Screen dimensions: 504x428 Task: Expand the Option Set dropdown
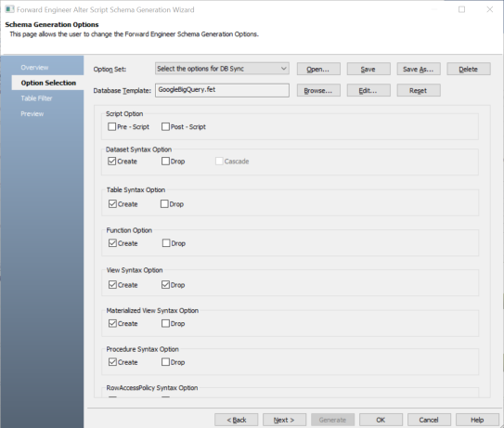point(222,69)
